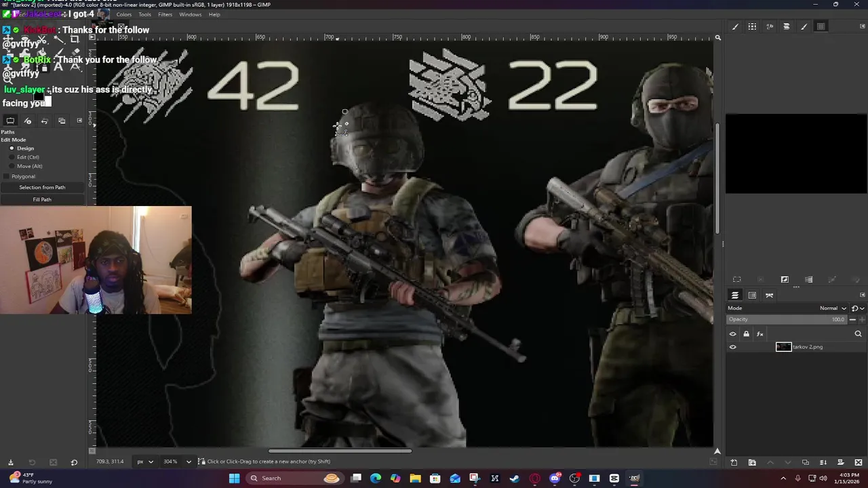Open the Images tab icon

coord(62,121)
